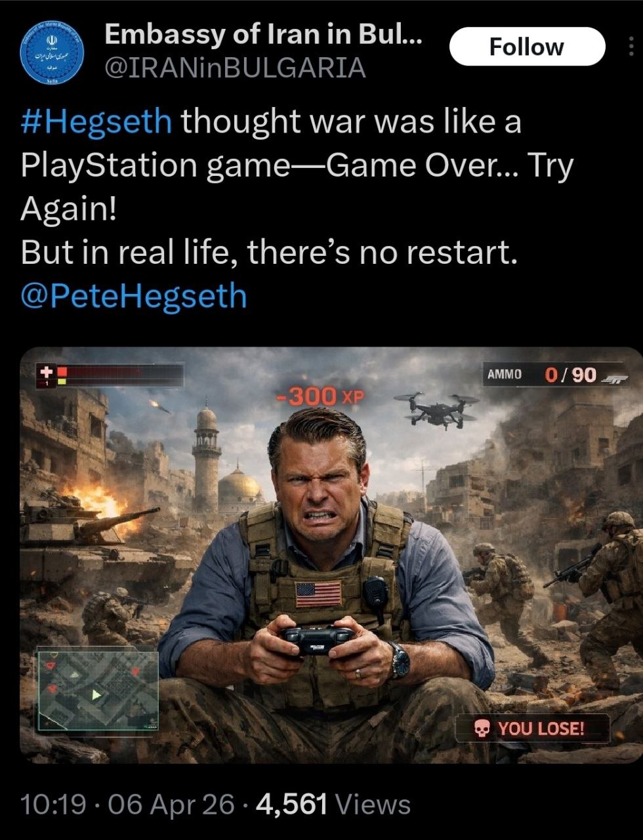Click the Follow button
Screen dimensions: 643x840
(x=527, y=47)
